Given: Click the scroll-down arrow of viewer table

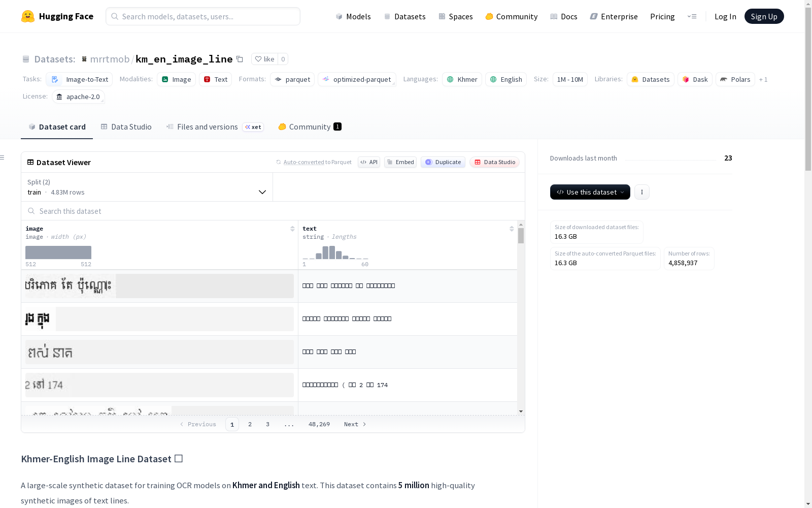Looking at the screenshot, I should [x=521, y=411].
